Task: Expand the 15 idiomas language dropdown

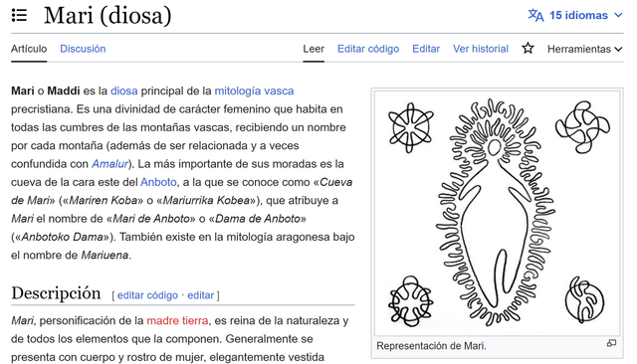Action: (x=575, y=16)
